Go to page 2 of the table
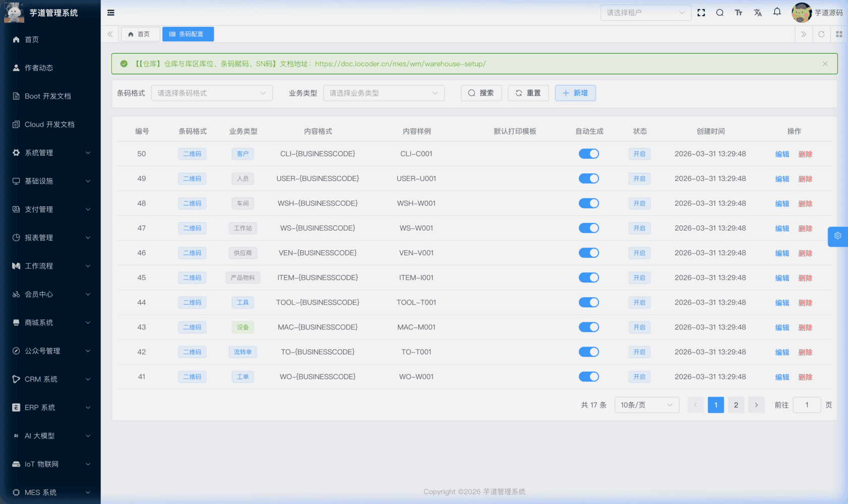This screenshot has height=504, width=848. pos(736,405)
